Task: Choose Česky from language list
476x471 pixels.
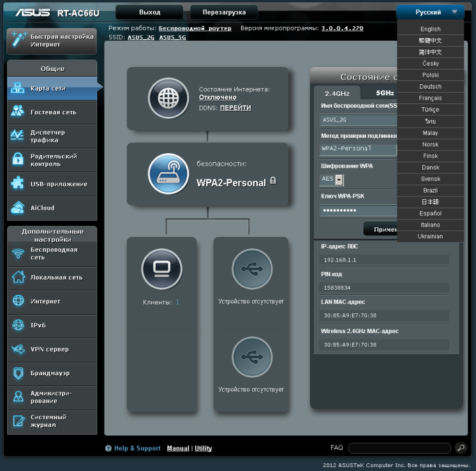Action: coord(430,63)
